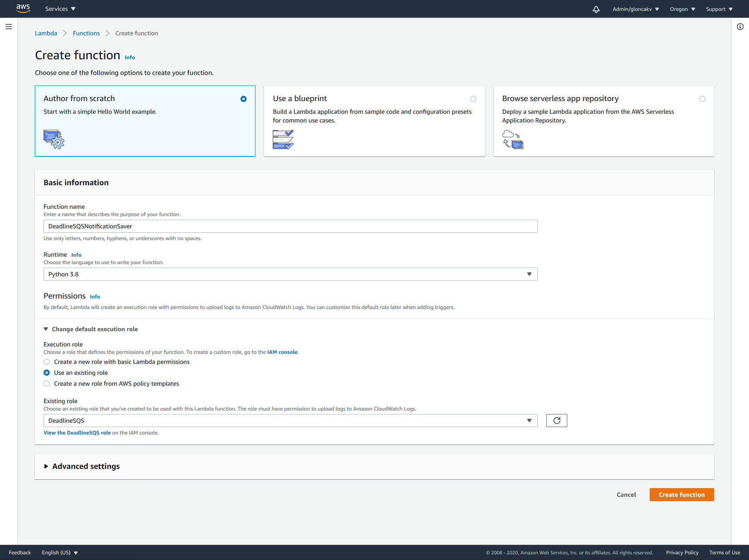Open the Support menu

pyautogui.click(x=719, y=9)
